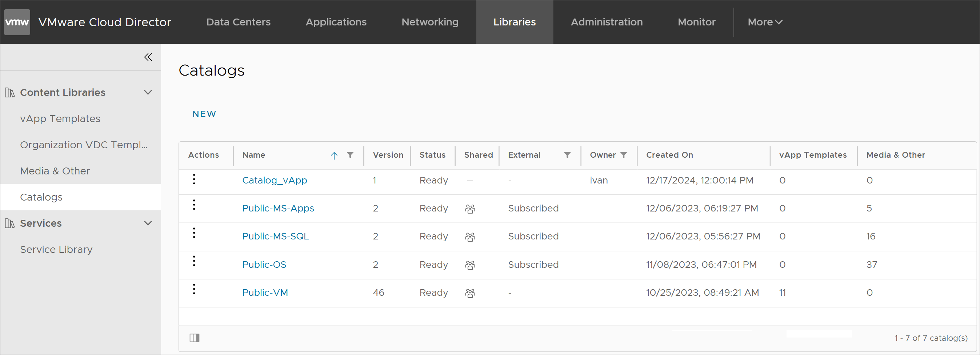Open actions menu for Public-OS row
The width and height of the screenshot is (980, 355).
194,261
